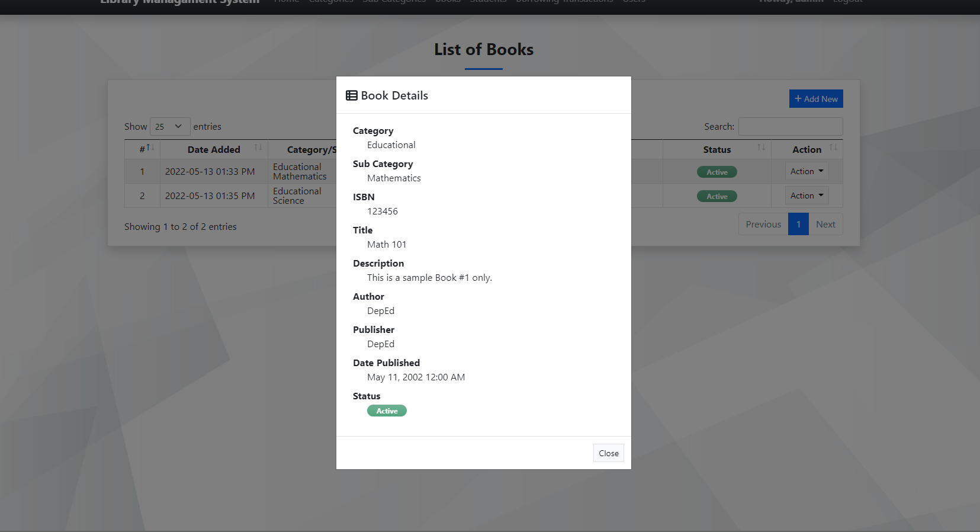The image size is (980, 532).
Task: Click Active status badge in row 2
Action: pos(717,196)
